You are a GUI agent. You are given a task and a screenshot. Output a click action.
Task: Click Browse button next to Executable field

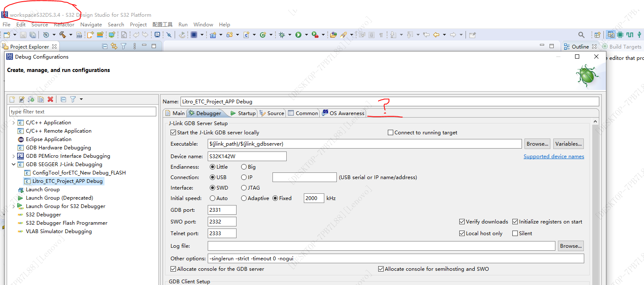(537, 144)
